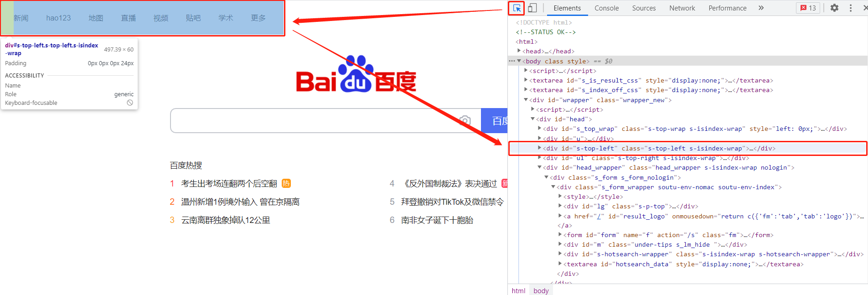Viewport: 868px width, 295px height.
Task: Select the <!--STATUS OK--> comment line
Action: (x=546, y=32)
